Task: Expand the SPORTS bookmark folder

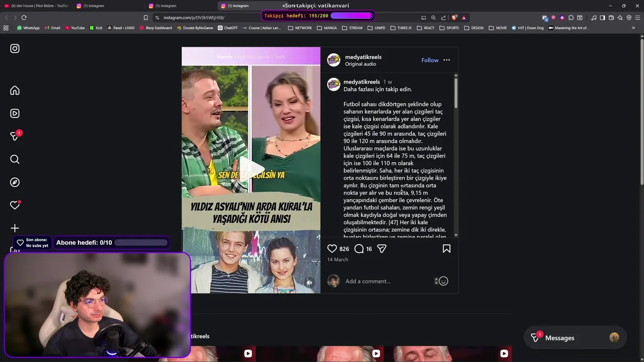Action: (x=449, y=28)
